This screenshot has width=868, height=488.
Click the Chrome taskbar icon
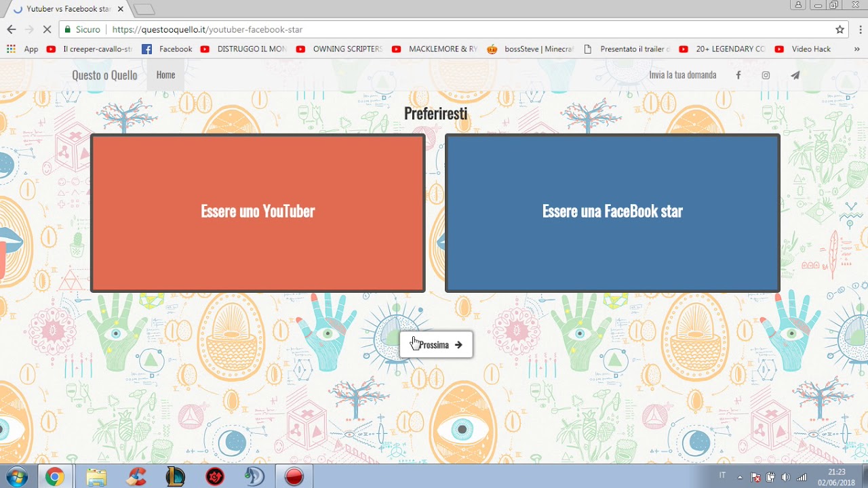click(x=55, y=476)
